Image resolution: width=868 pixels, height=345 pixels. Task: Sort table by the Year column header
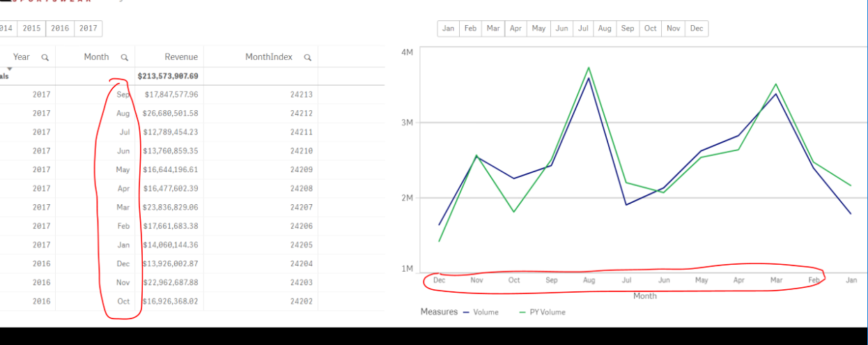[x=22, y=57]
